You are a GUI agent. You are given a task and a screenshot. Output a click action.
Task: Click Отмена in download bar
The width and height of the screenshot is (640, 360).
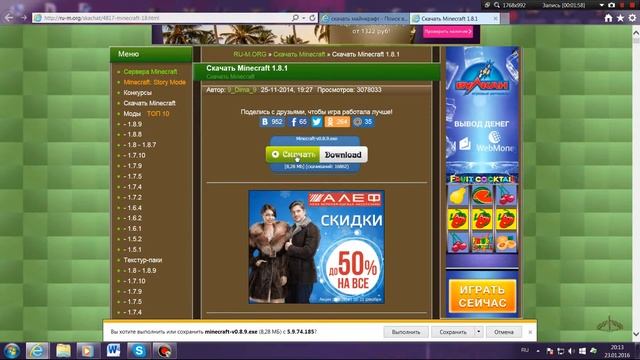[x=504, y=332]
